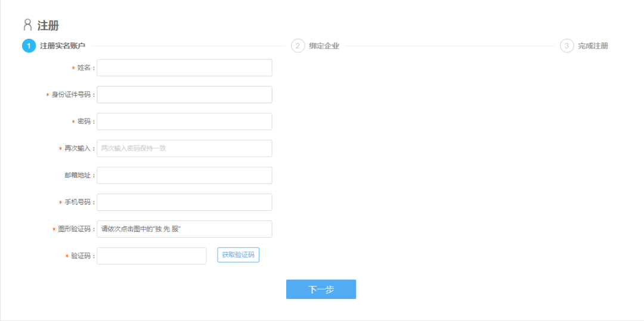
Task: Select step 2 circle 绑定企业
Action: (x=298, y=46)
